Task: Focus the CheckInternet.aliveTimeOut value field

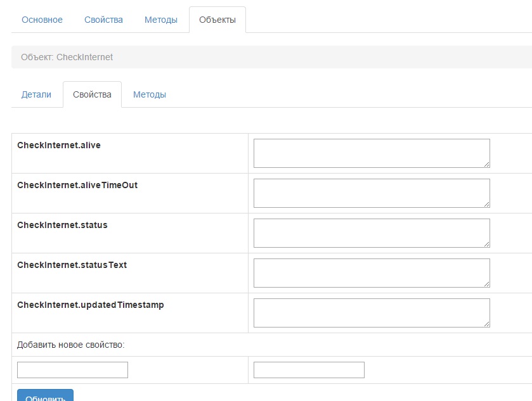Action: (371, 193)
